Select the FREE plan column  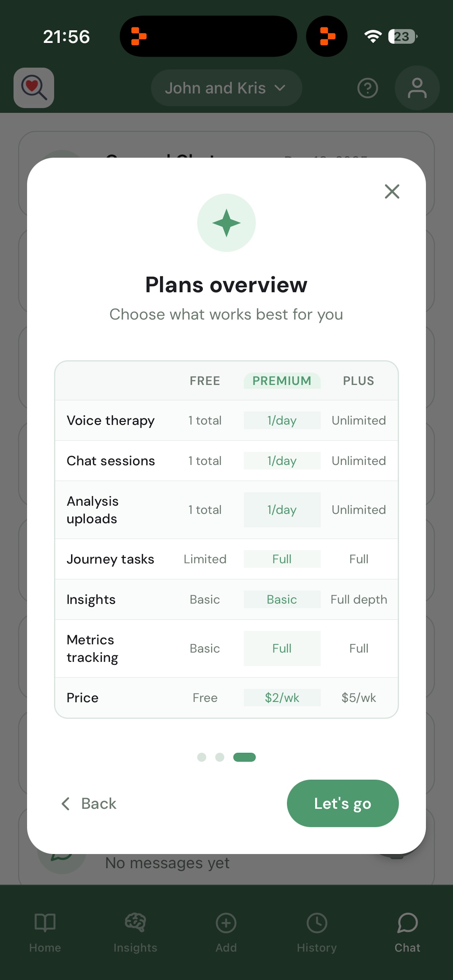click(x=205, y=380)
